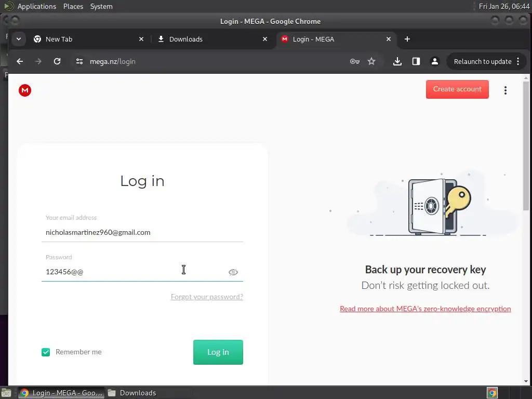This screenshot has width=532, height=399.
Task: Switch to the Downloads tab
Action: [212, 39]
